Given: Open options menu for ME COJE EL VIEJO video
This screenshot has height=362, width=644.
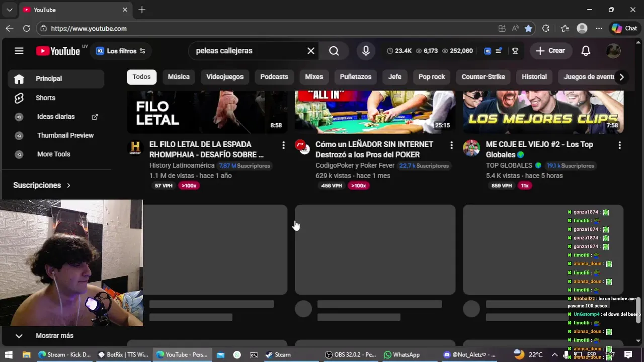Looking at the screenshot, I should [x=619, y=145].
